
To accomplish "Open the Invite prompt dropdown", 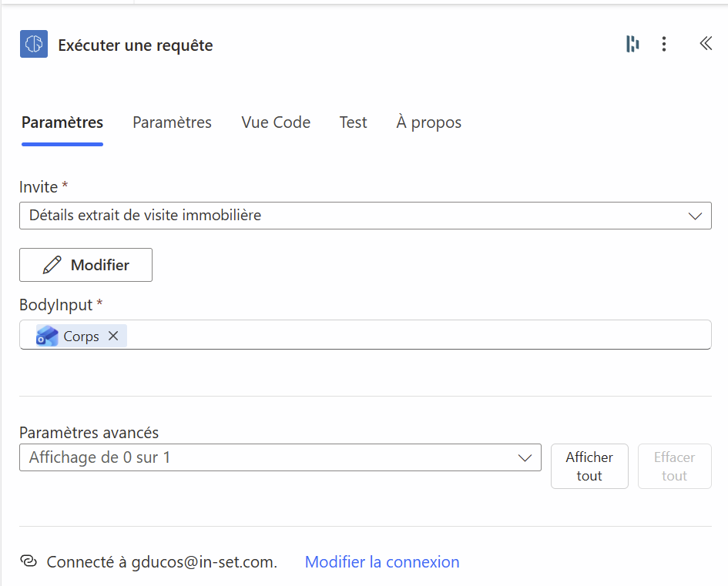I will [354, 216].
